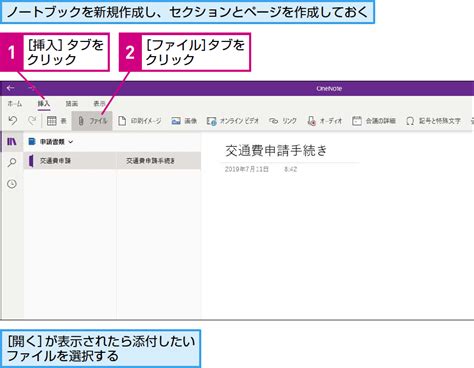Show notebooks navigation pane icon
Image resolution: width=474 pixels, height=368 pixels.
point(12,142)
